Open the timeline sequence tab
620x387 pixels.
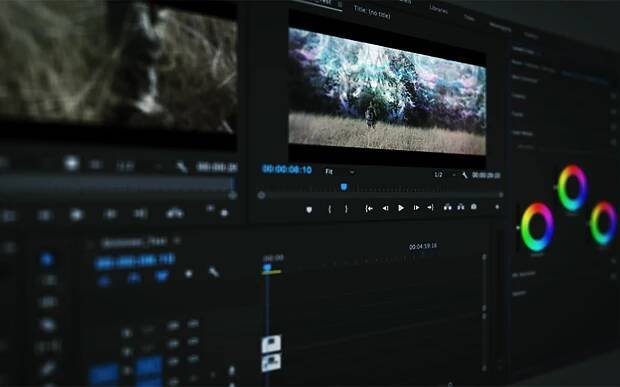(x=134, y=242)
